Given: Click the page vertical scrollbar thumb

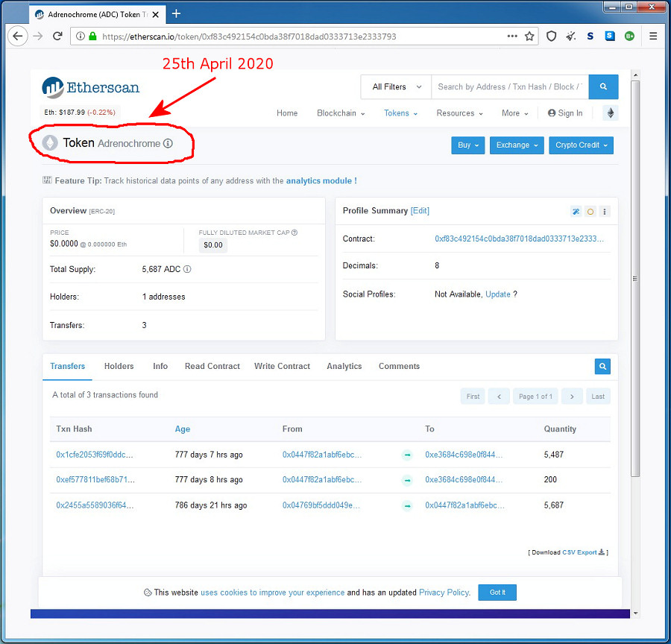Looking at the screenshot, I should point(635,278).
